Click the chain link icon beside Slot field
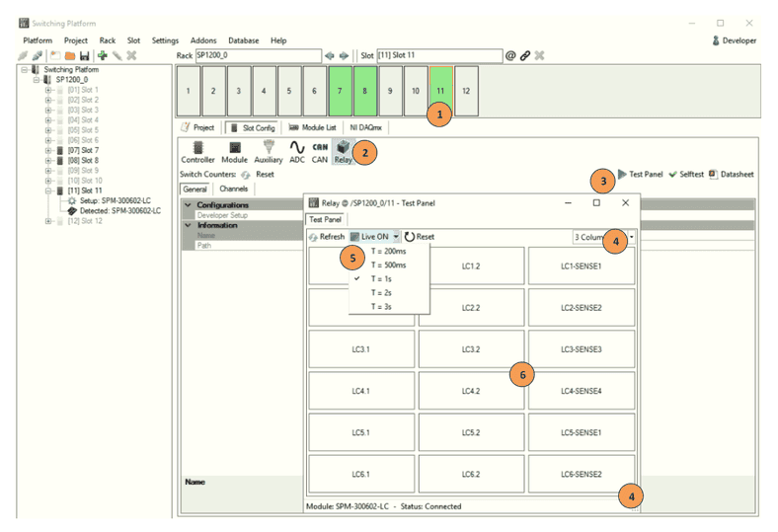This screenshot has width=778, height=532. [525, 55]
